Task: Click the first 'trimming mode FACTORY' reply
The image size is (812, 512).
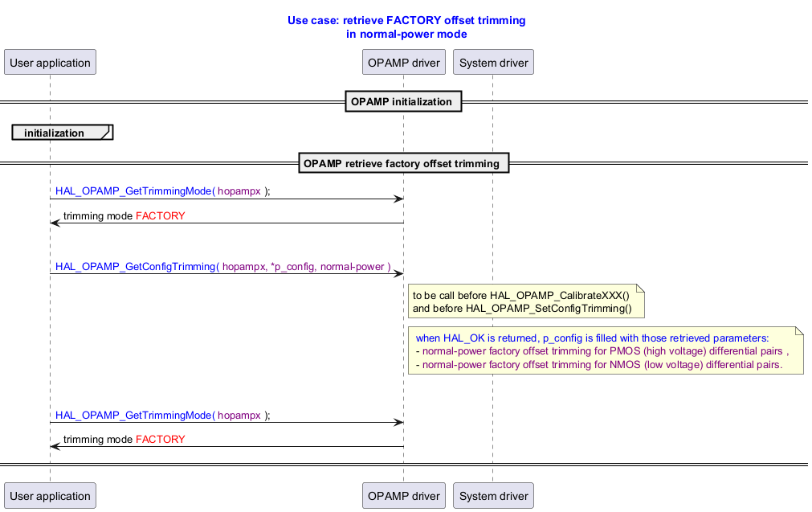Action: (124, 215)
